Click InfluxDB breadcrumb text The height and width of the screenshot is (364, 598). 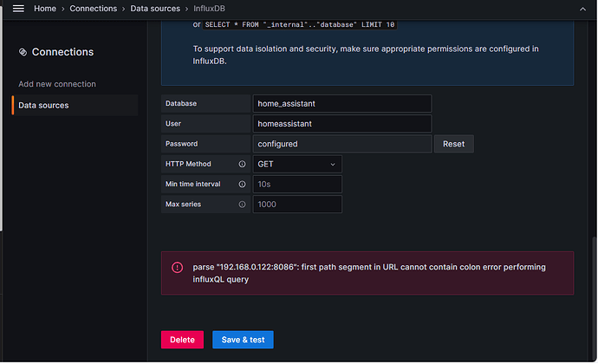209,9
